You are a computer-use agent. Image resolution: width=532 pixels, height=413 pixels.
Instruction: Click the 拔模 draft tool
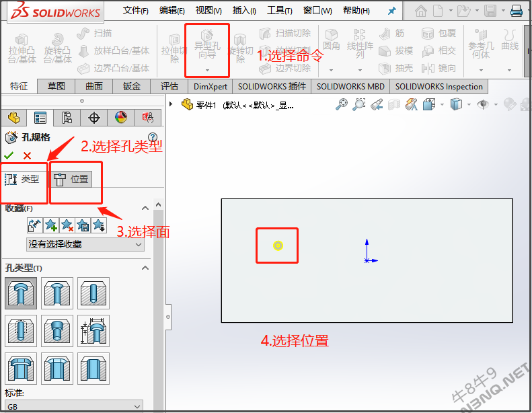(x=396, y=51)
